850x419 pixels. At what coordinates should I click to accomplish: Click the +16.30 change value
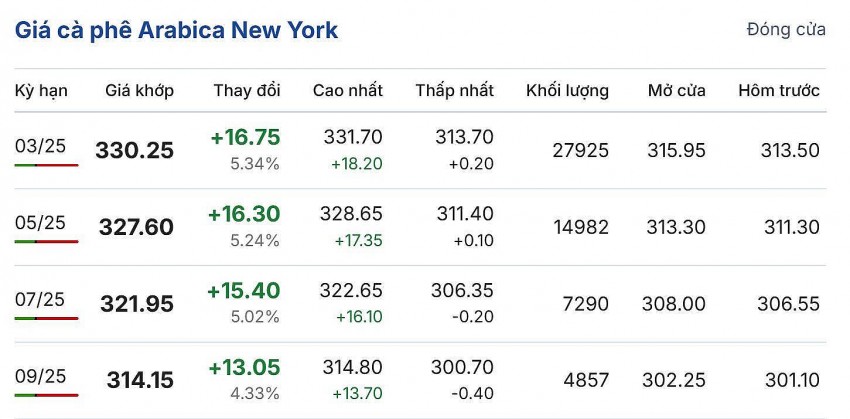[x=244, y=214]
